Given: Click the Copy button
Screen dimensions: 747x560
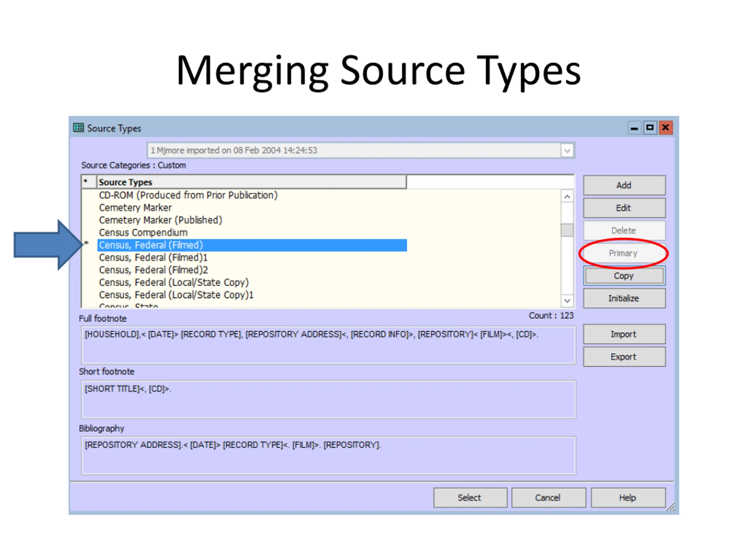Looking at the screenshot, I should [x=624, y=276].
